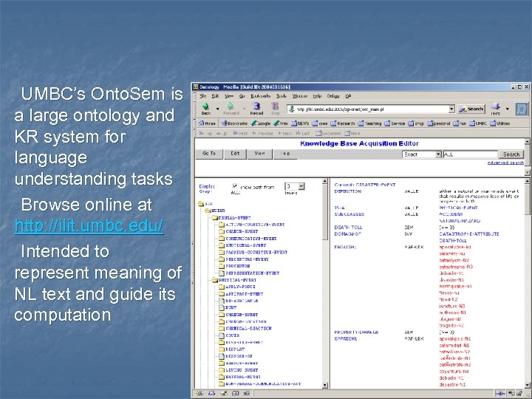The height and width of the screenshot is (399, 532).
Task: Click the Forward navigation arrow icon
Action: (231, 106)
